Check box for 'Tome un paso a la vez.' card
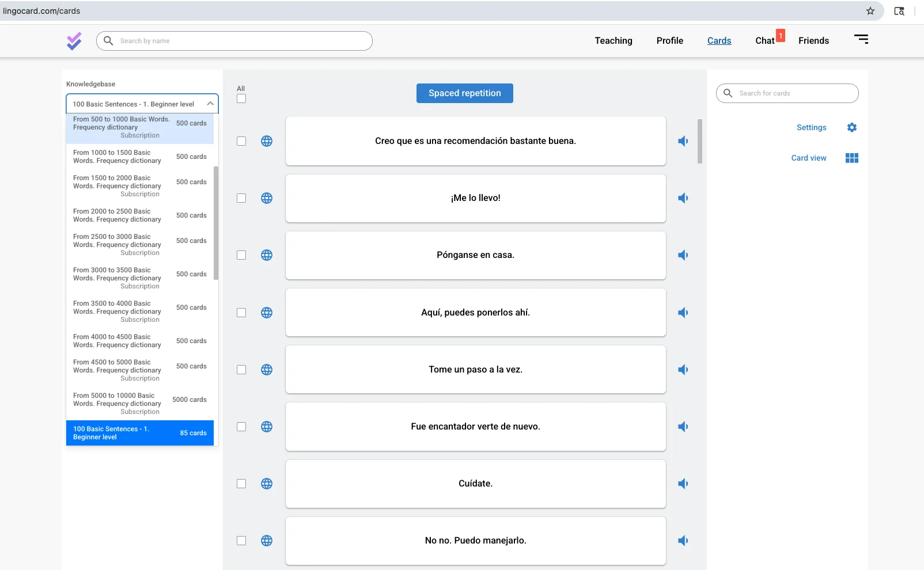924x570 pixels. click(241, 370)
